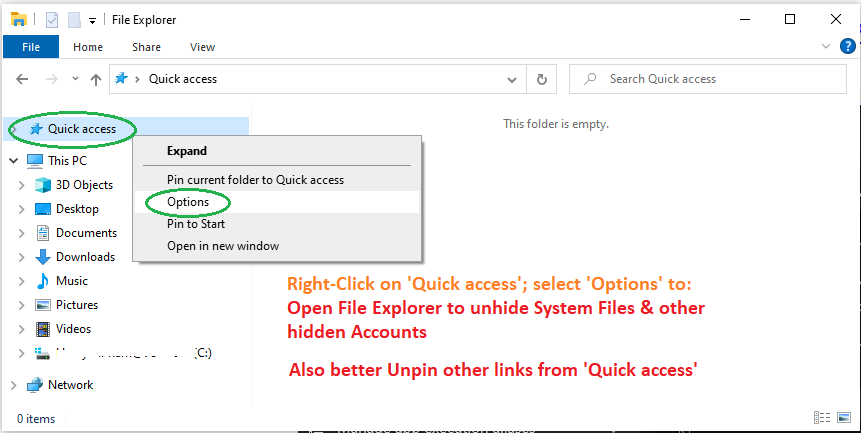Open the File menu tab
The width and height of the screenshot is (861, 433).
coord(31,47)
